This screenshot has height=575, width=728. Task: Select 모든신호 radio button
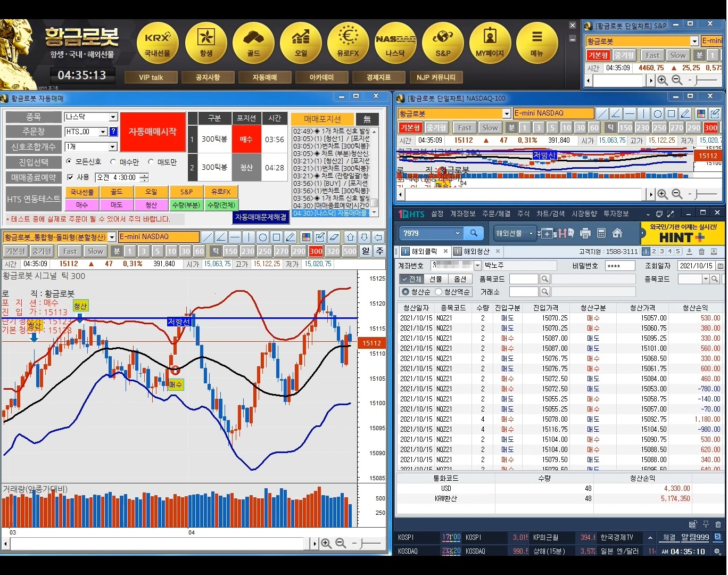[69, 161]
